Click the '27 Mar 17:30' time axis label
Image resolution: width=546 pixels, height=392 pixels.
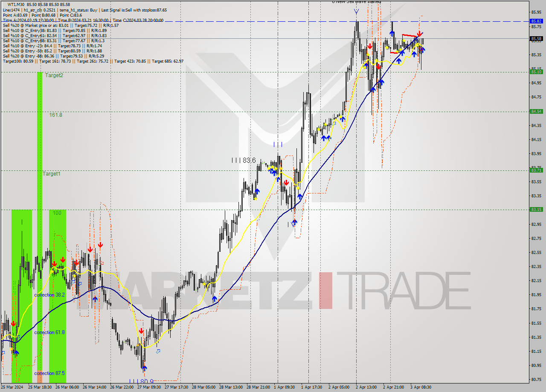[x=177, y=387]
